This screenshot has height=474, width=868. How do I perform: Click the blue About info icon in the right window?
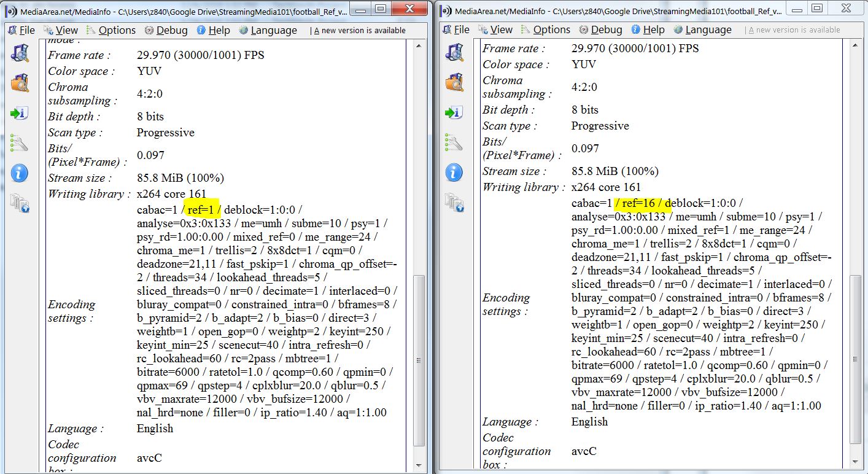point(454,173)
